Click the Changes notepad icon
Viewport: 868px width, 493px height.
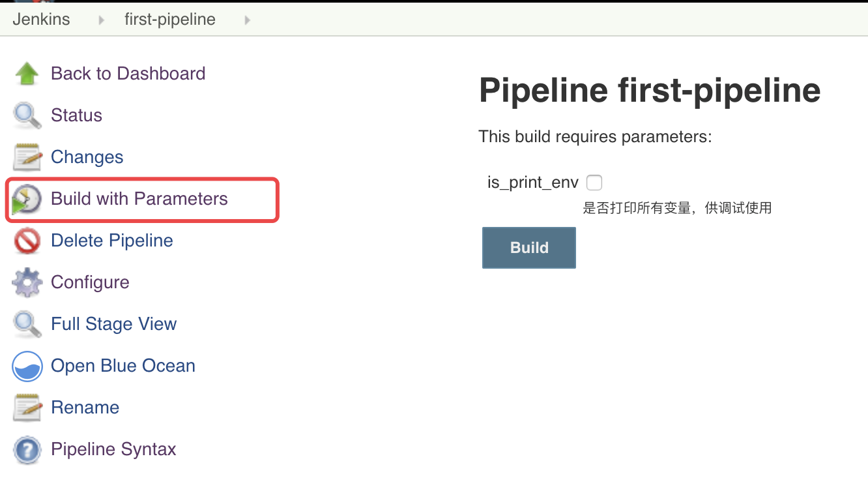(27, 157)
